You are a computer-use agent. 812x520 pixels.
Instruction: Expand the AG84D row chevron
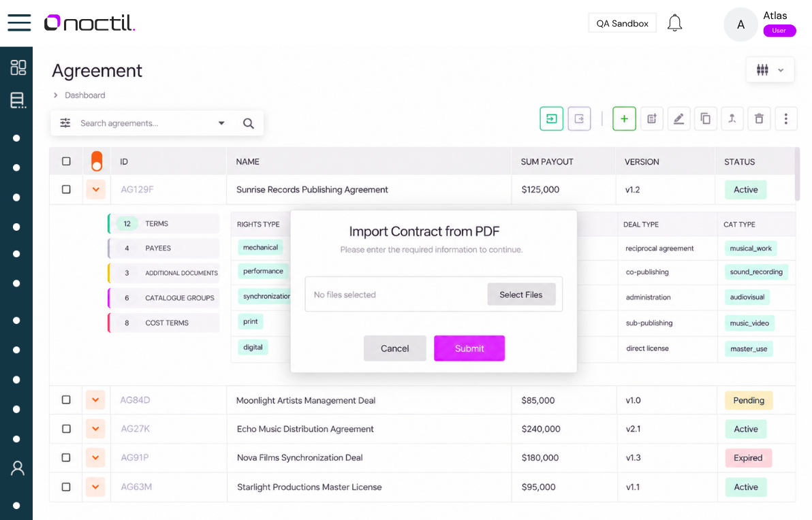coord(96,400)
